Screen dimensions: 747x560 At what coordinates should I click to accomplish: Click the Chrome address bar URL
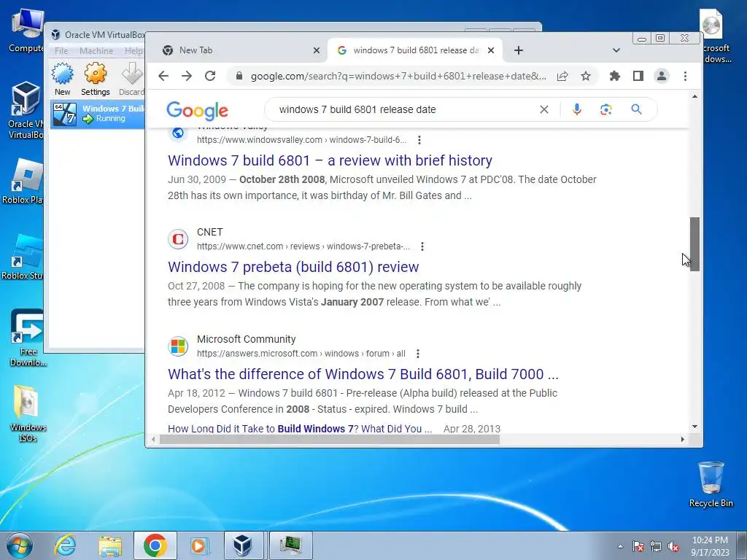[x=398, y=76]
